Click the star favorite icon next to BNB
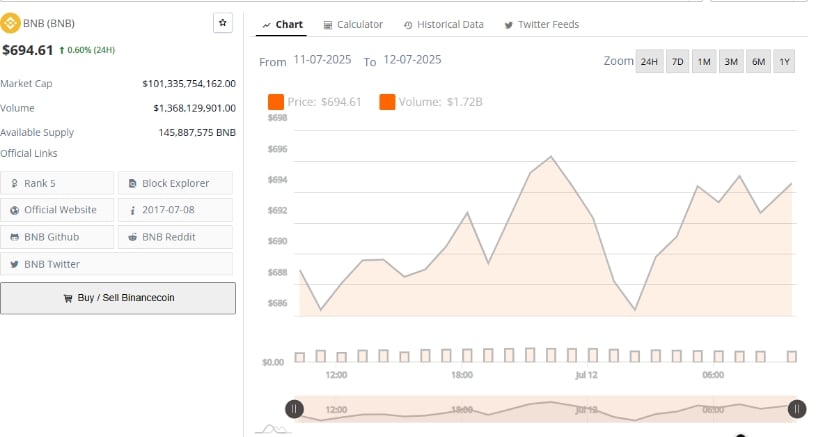 pos(223,23)
